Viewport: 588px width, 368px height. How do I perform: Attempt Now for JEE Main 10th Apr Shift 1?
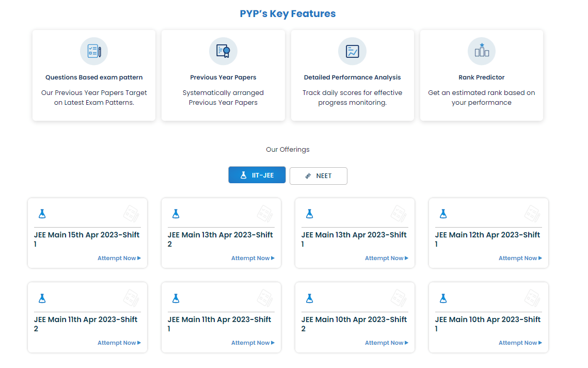pos(520,343)
